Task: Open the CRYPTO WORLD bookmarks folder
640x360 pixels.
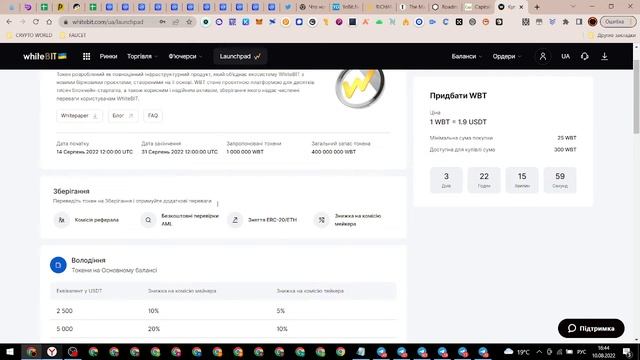Action: tap(30, 36)
